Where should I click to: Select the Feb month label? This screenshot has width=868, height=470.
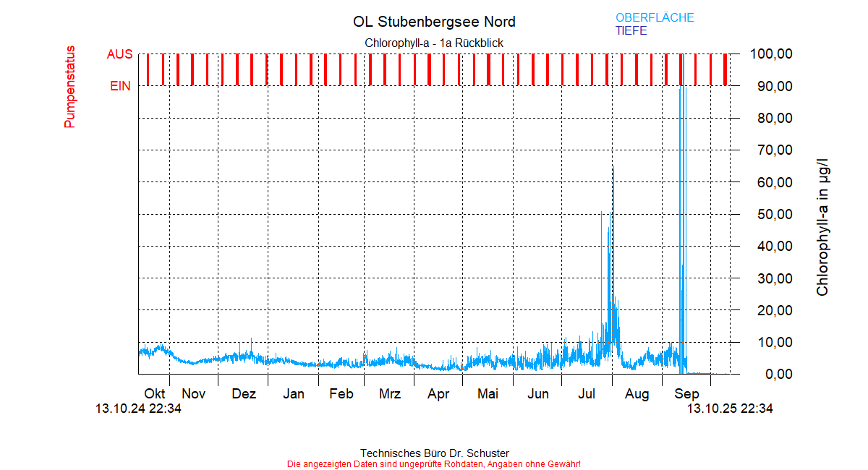341,394
